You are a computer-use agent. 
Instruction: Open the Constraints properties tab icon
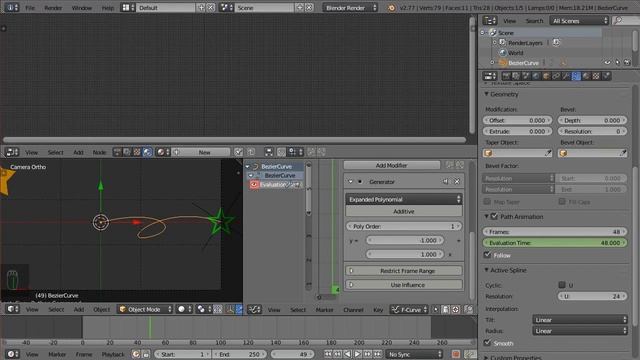pos(556,76)
